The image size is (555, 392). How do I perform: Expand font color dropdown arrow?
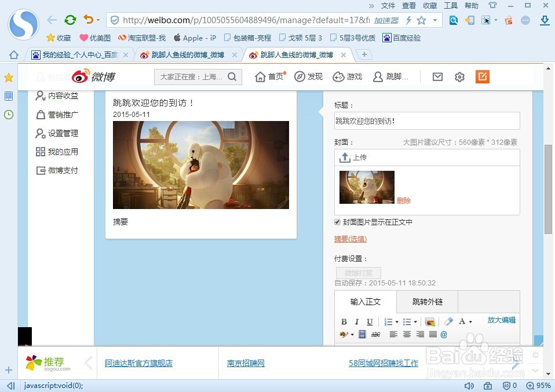(x=470, y=322)
